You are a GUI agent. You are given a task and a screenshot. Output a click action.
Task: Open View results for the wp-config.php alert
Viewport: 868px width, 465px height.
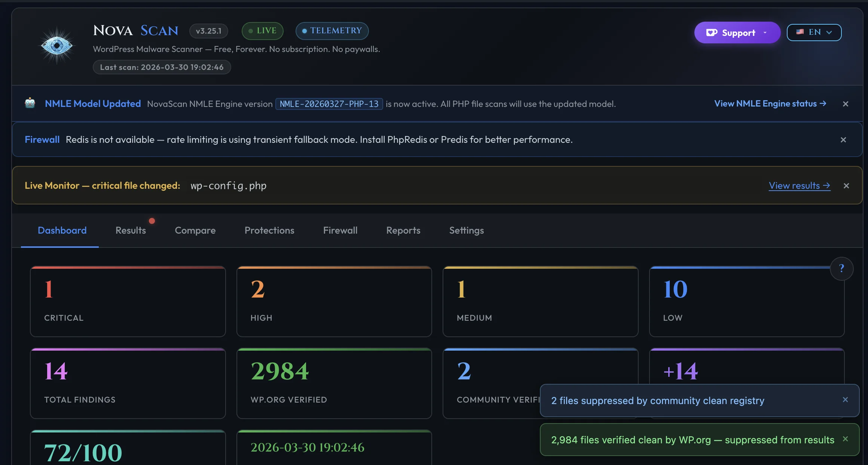point(799,185)
